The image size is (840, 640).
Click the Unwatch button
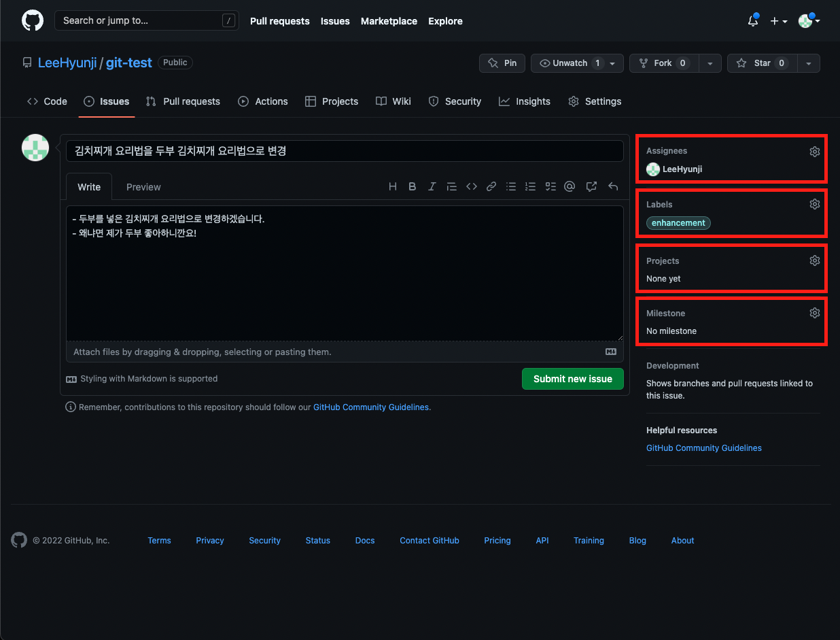point(577,63)
